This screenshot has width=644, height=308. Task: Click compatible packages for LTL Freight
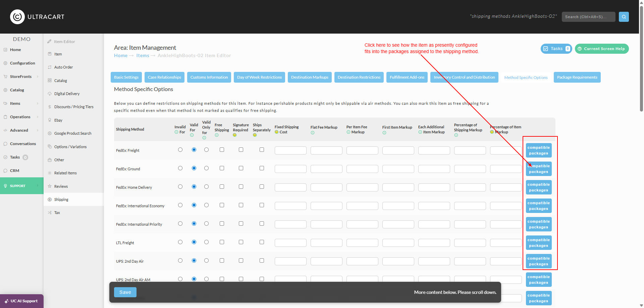[x=539, y=243]
